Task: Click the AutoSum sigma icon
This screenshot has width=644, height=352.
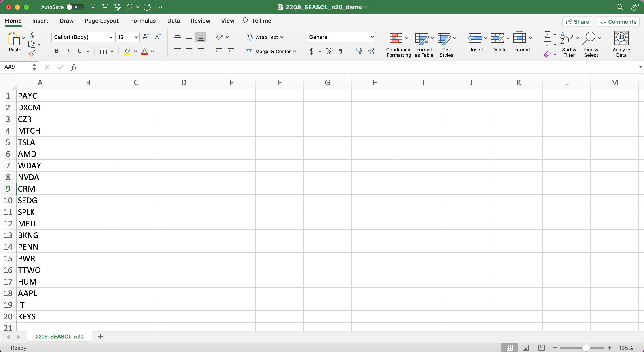Action: click(547, 34)
